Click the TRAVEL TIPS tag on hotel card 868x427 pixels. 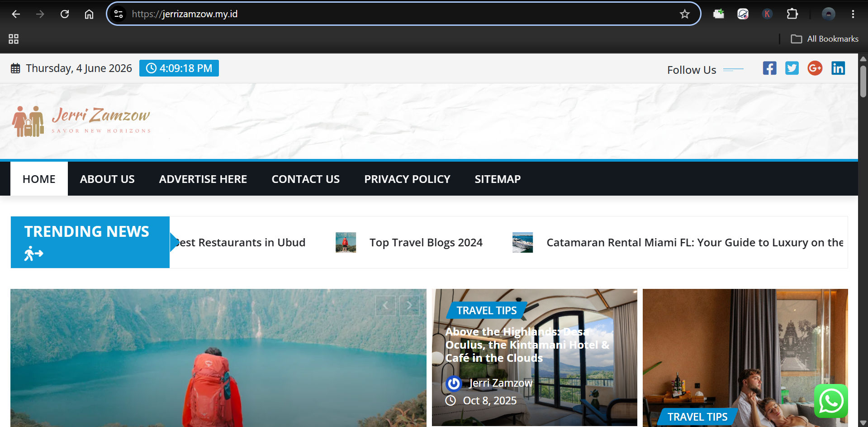click(x=487, y=311)
